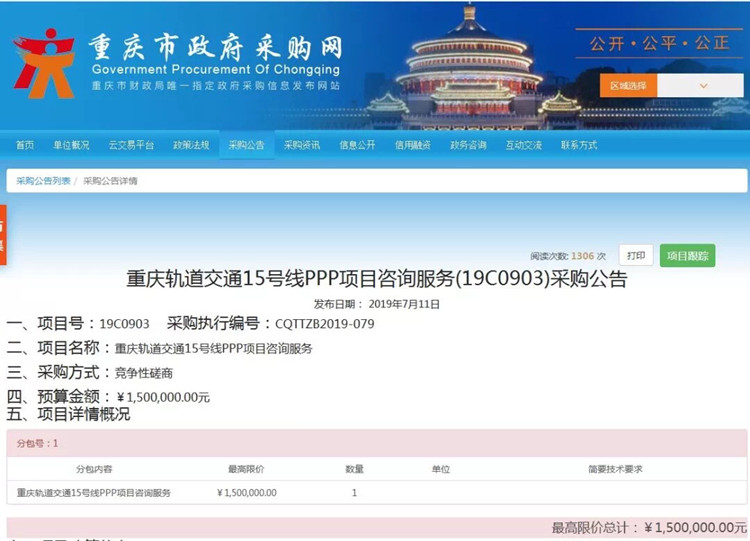Click the orange side tab on left edge
Screen dimensions: 750x541
click(3, 235)
